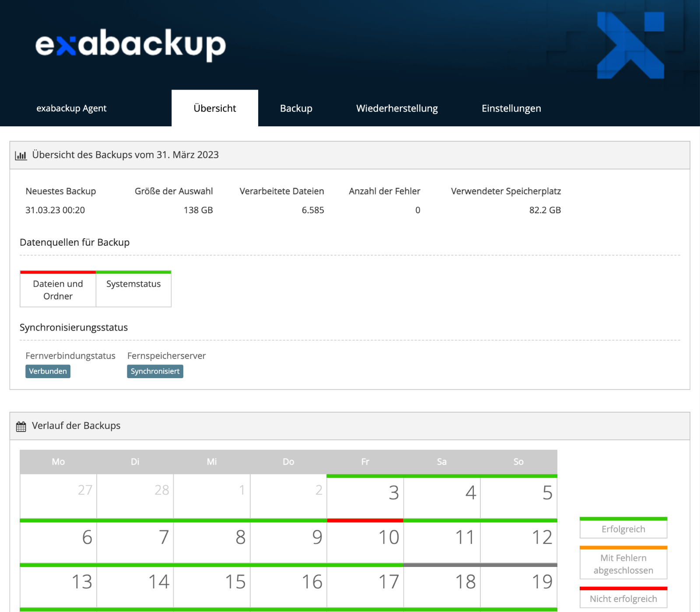Click the Fernspeicherserver label

point(166,356)
